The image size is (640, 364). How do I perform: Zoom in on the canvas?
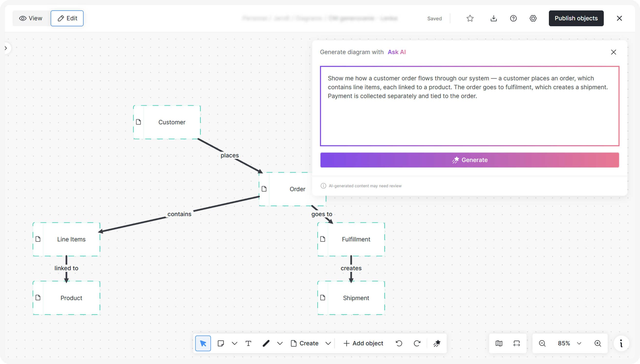coord(598,343)
